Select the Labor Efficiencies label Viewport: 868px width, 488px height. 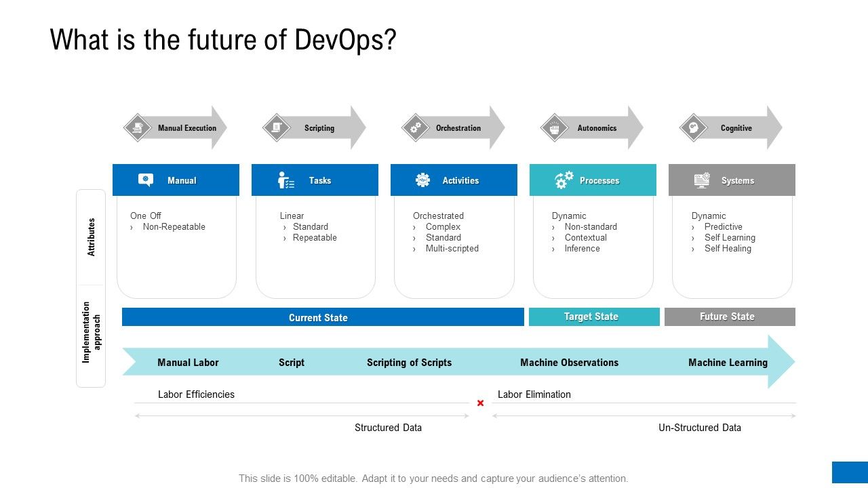tap(196, 394)
